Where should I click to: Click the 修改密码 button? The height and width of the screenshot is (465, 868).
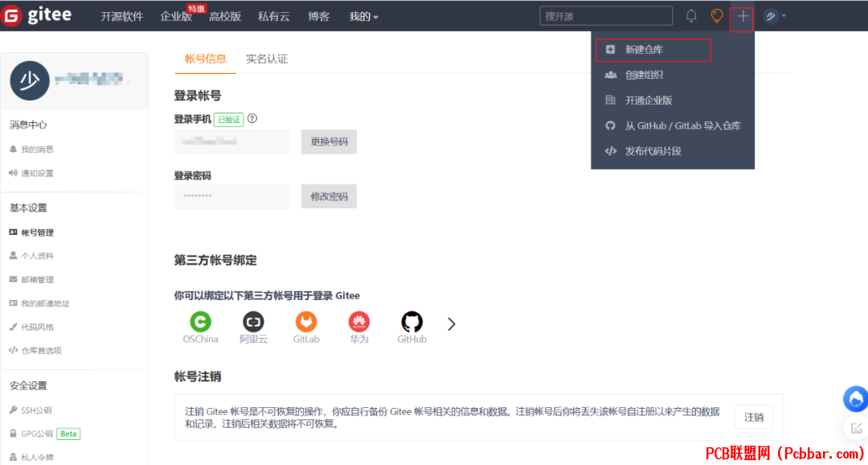coord(329,196)
